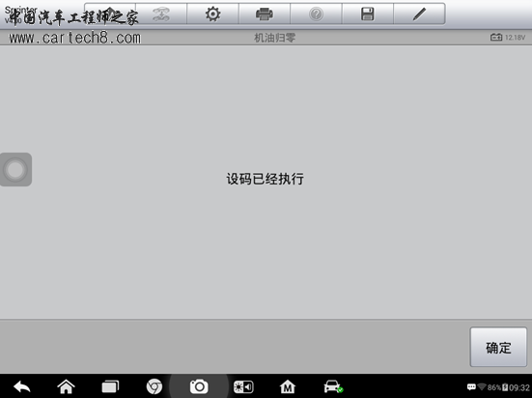Viewport: 532px width, 398px height.
Task: Go back with the Android back arrow
Action: click(x=22, y=386)
